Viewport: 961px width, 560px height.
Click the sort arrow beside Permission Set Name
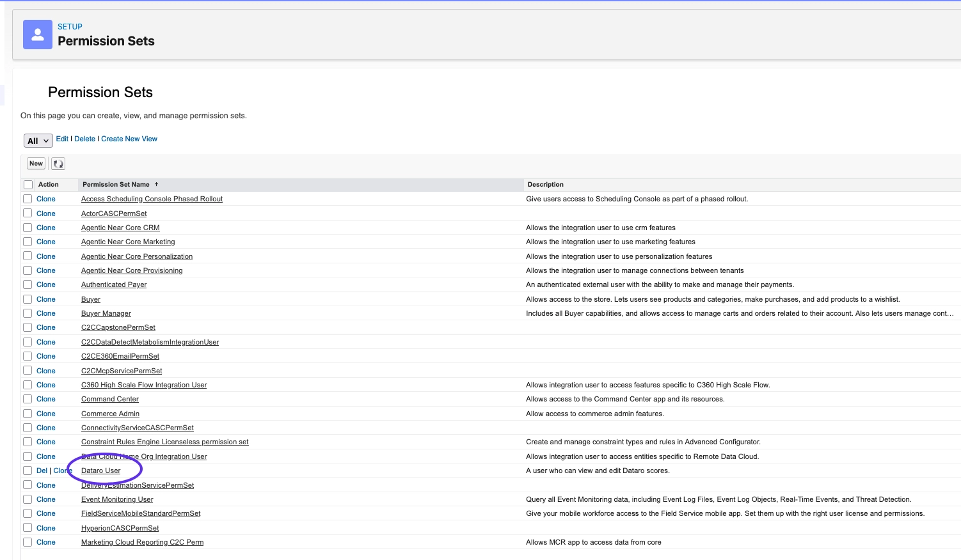[x=156, y=184]
